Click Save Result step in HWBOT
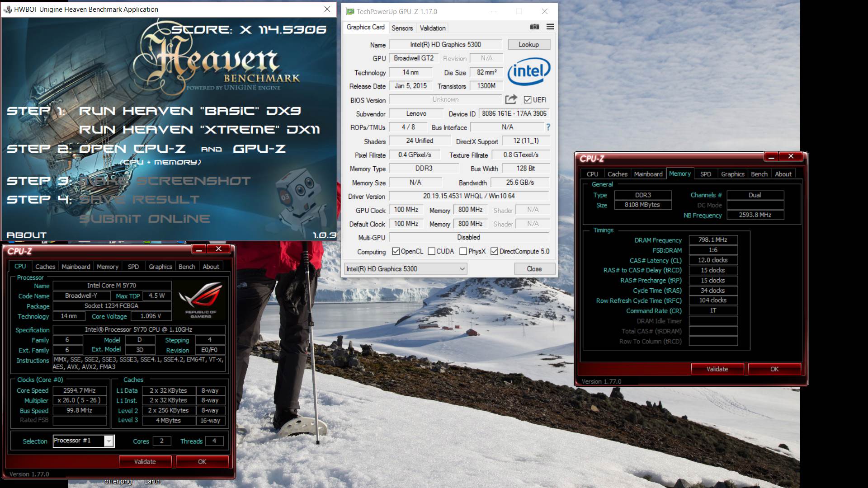The height and width of the screenshot is (488, 868). pos(139,199)
